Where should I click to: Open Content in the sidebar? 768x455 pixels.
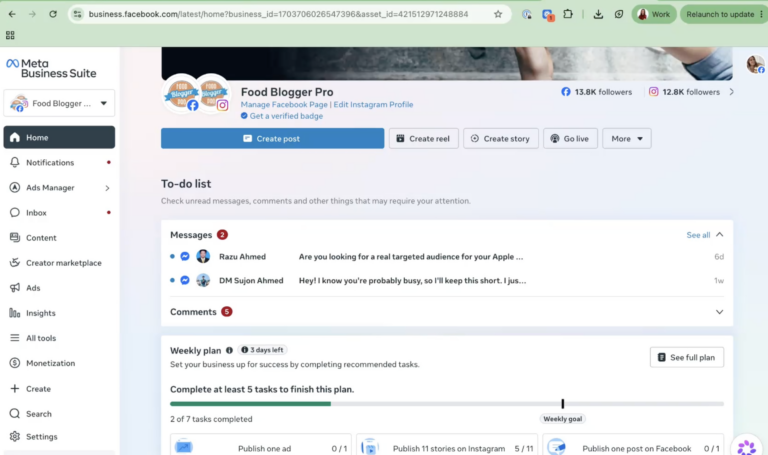59,238
